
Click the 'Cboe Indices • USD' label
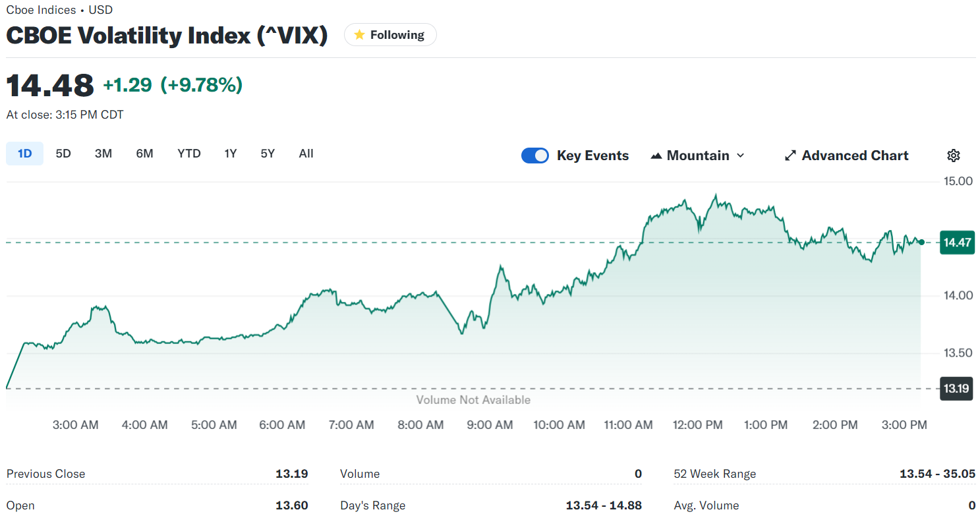59,10
